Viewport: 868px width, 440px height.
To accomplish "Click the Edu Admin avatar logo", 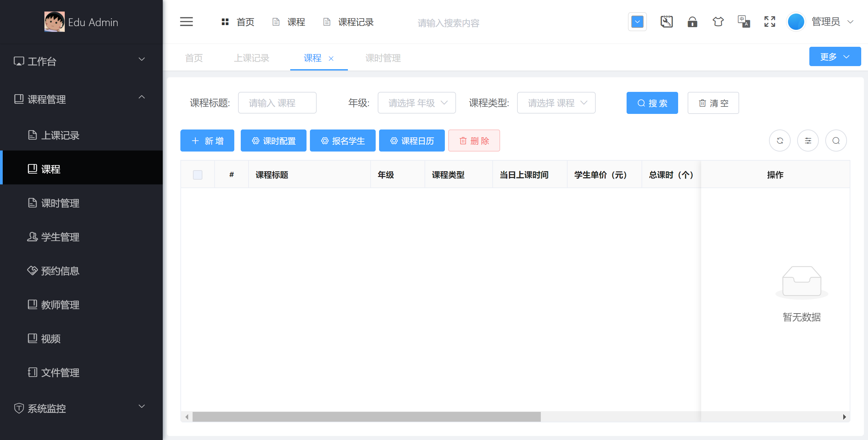I will (54, 22).
